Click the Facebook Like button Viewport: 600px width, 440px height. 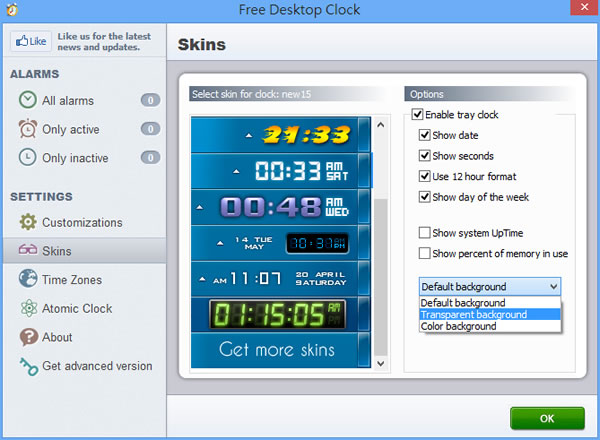[31, 42]
